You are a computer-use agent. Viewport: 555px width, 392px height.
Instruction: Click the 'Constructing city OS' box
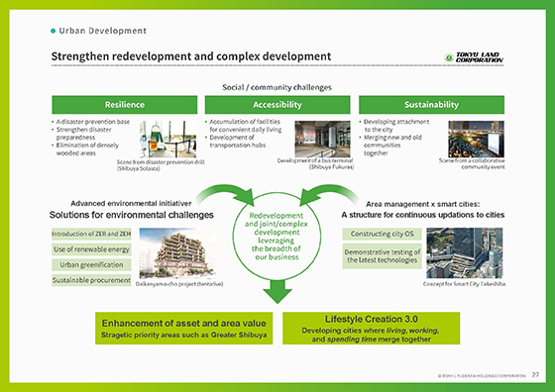click(382, 234)
